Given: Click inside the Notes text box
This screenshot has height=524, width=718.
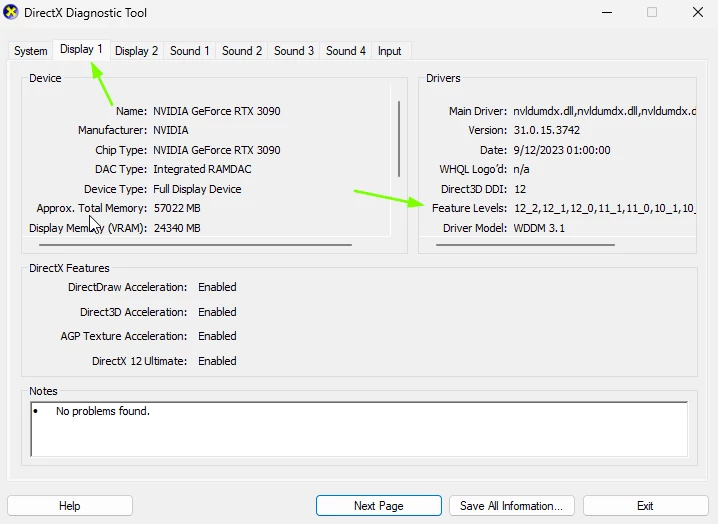Looking at the screenshot, I should click(359, 429).
